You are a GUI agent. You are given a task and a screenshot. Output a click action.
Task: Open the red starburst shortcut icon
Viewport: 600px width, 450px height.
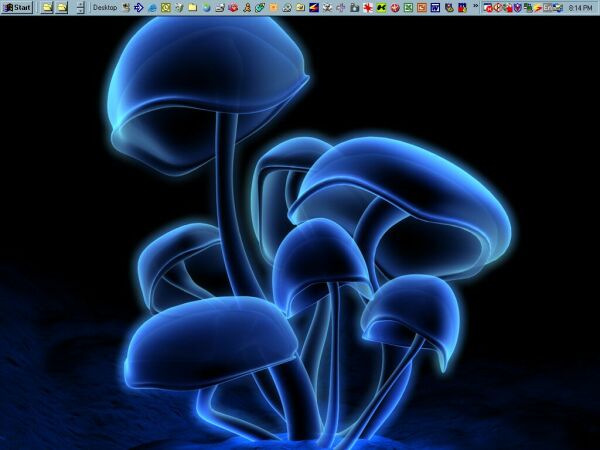[x=368, y=7]
